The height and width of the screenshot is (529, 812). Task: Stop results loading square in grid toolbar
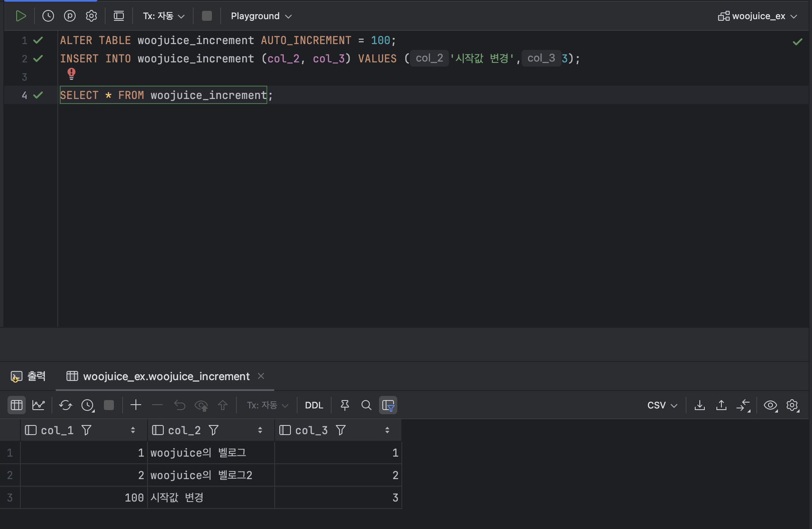[109, 405]
